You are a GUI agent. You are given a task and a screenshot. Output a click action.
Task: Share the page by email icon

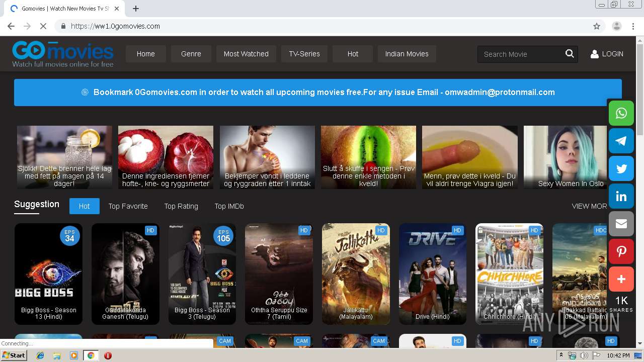point(621,224)
